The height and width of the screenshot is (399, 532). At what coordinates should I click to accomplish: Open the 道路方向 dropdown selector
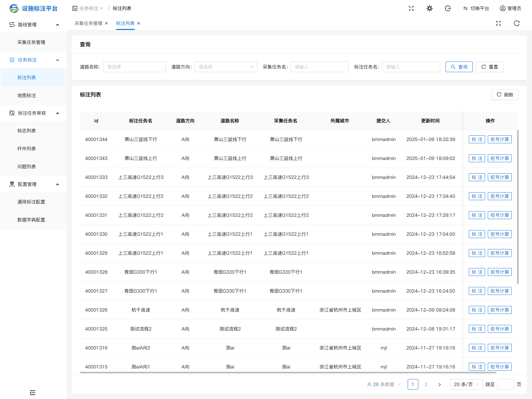tap(226, 66)
